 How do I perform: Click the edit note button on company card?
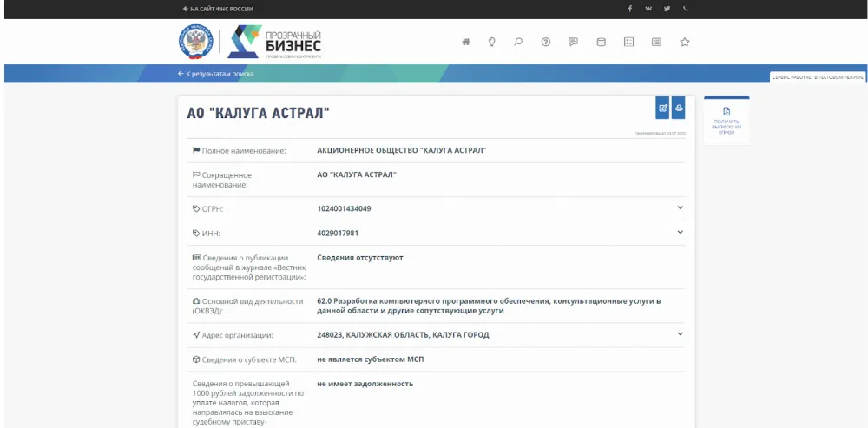(x=662, y=108)
